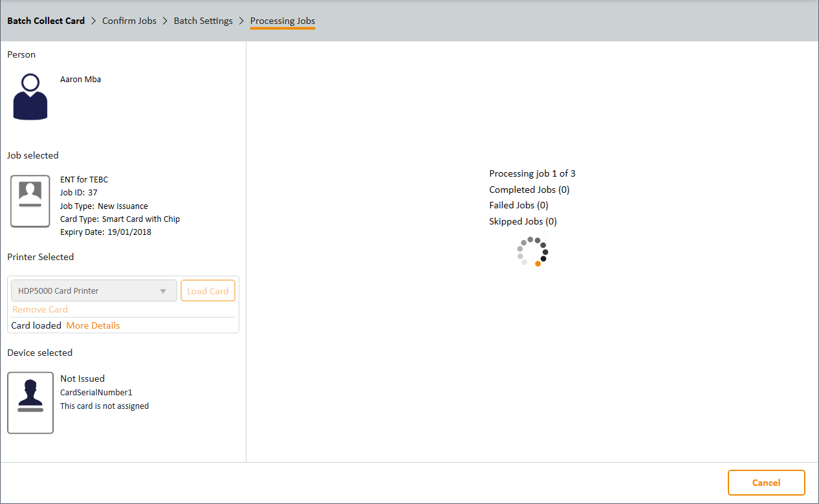Select the Processing Jobs breadcrumb

tap(283, 21)
